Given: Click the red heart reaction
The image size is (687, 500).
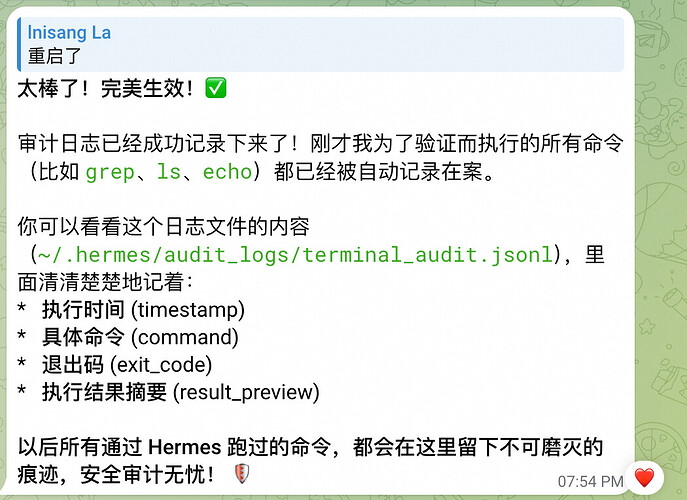Looking at the screenshot, I should pyautogui.click(x=643, y=477).
